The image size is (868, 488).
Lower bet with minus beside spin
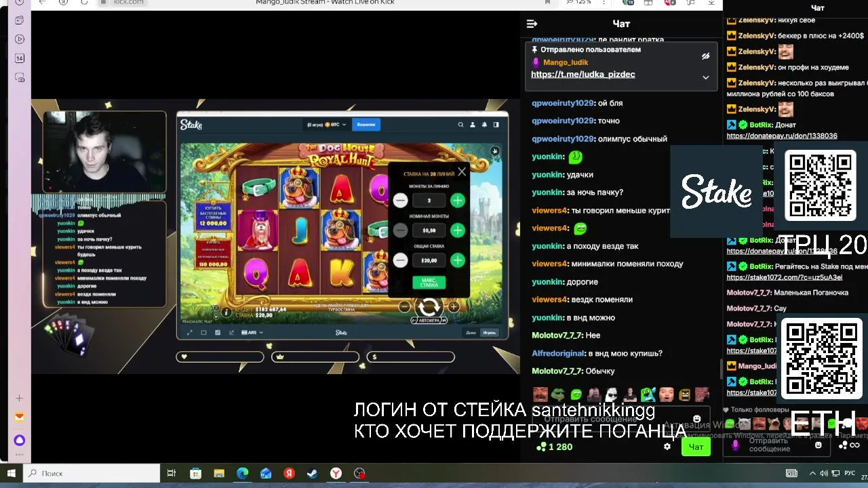[x=404, y=307]
